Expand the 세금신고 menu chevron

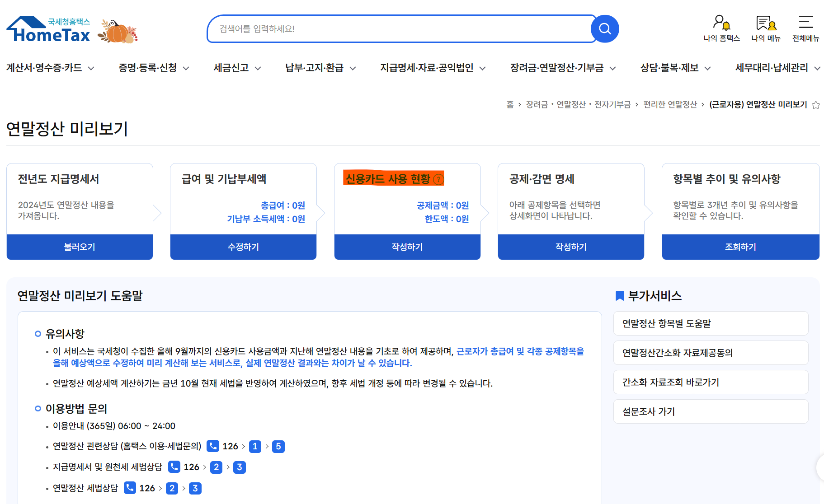tap(258, 68)
